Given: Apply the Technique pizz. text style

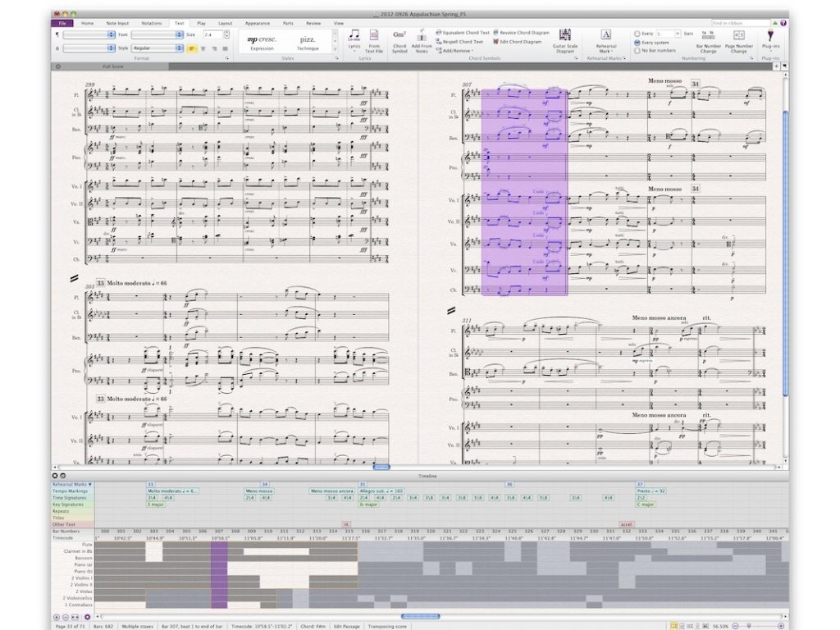Looking at the screenshot, I should tap(308, 42).
